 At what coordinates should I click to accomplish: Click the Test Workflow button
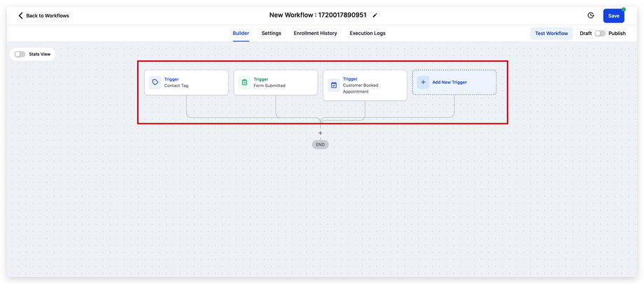click(551, 34)
